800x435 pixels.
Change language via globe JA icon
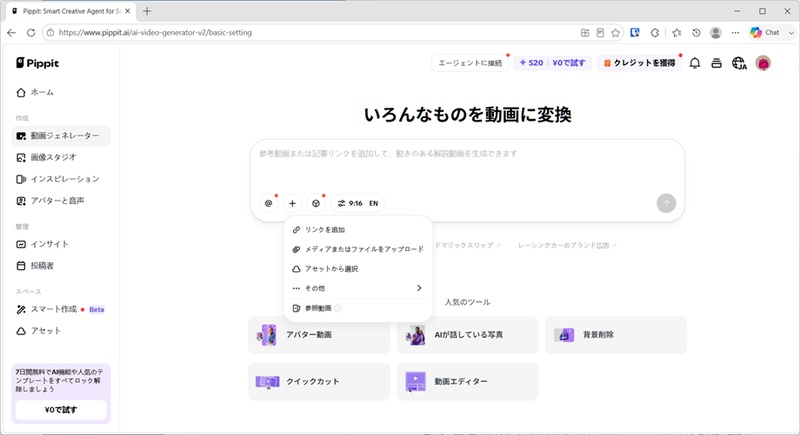point(739,63)
